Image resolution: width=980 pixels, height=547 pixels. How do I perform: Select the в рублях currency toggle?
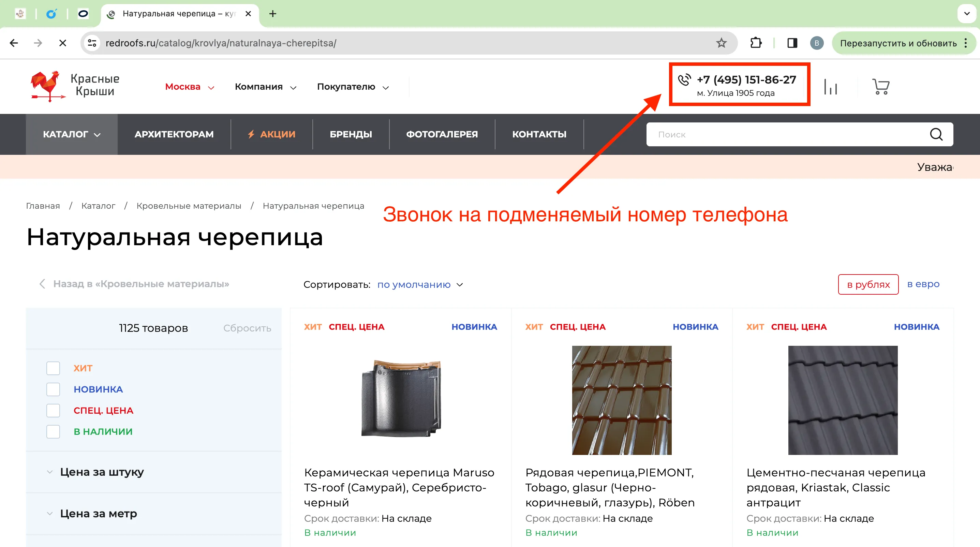tap(868, 284)
